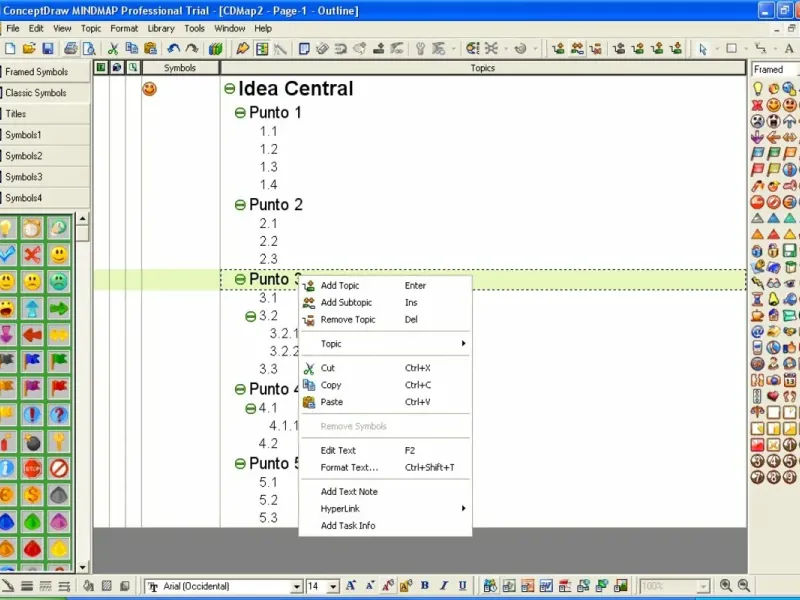Click the Zoom Out magnifier icon
Viewport: 800px width, 600px height.
pos(744,586)
